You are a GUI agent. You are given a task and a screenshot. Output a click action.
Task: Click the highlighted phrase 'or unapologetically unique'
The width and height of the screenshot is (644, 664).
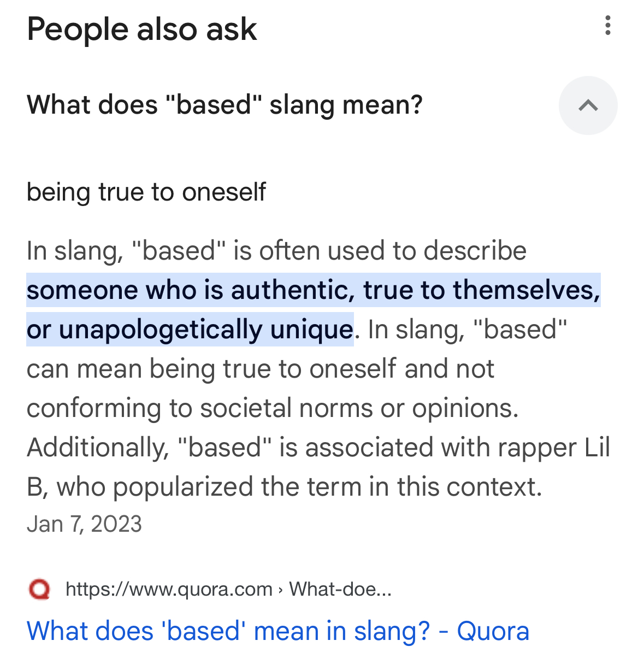(190, 330)
